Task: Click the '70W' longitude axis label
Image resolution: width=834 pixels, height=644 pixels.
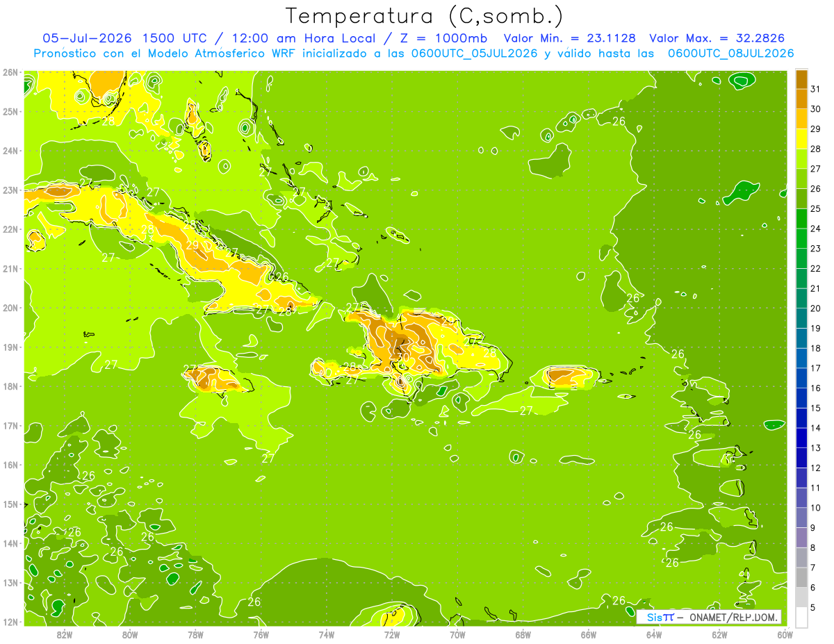Action: 457,634
